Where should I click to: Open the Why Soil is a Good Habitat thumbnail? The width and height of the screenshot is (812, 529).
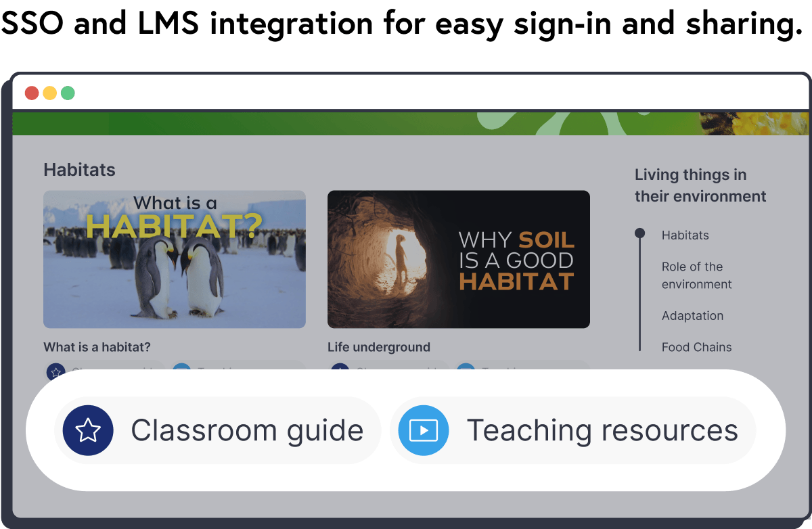pyautogui.click(x=459, y=259)
